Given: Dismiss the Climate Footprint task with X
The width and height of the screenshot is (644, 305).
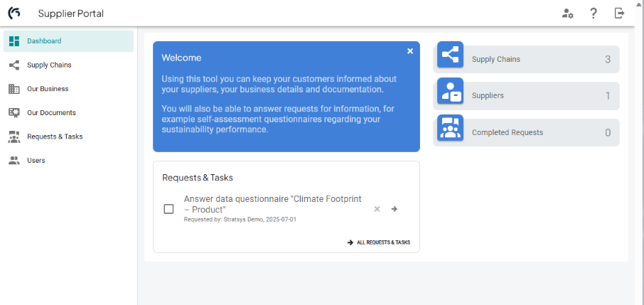Looking at the screenshot, I should click(x=377, y=209).
